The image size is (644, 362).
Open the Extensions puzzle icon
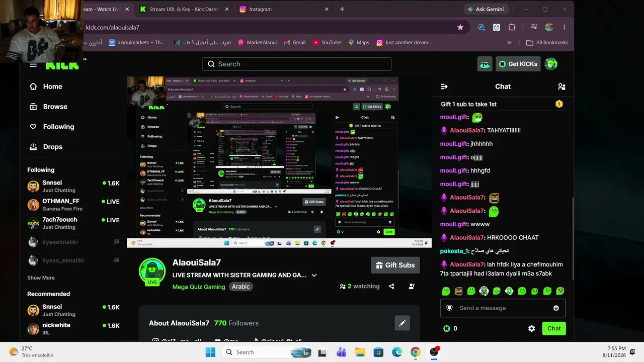click(x=512, y=27)
